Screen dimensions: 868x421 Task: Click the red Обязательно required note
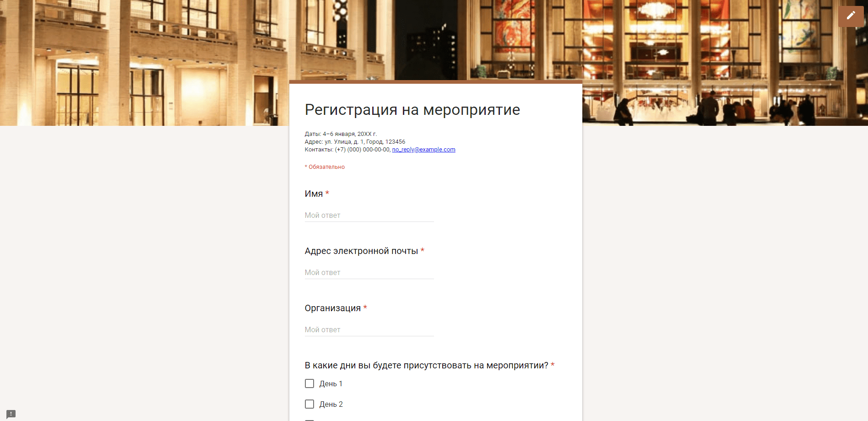[x=326, y=167]
